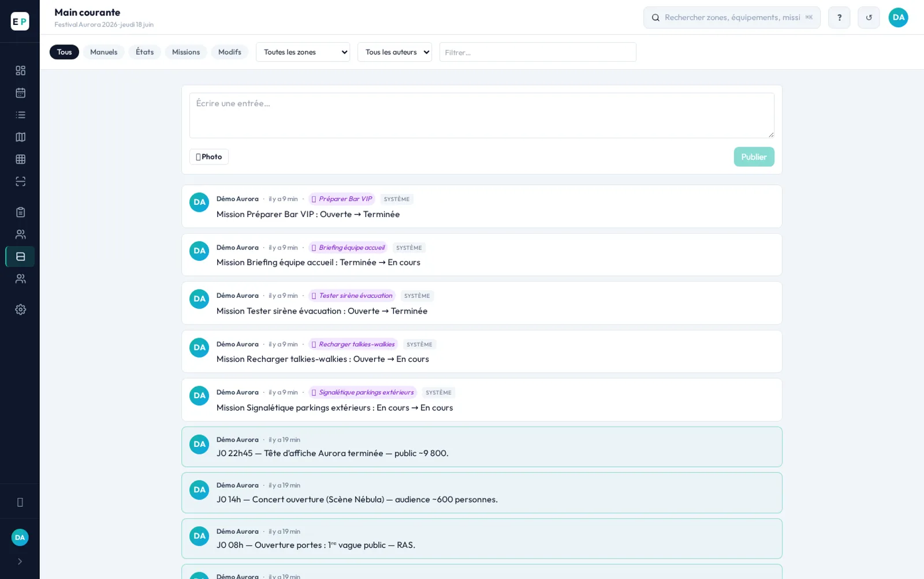Open the Recharger talkies-walkies mission tag
This screenshot has width=924, height=579.
pos(353,344)
